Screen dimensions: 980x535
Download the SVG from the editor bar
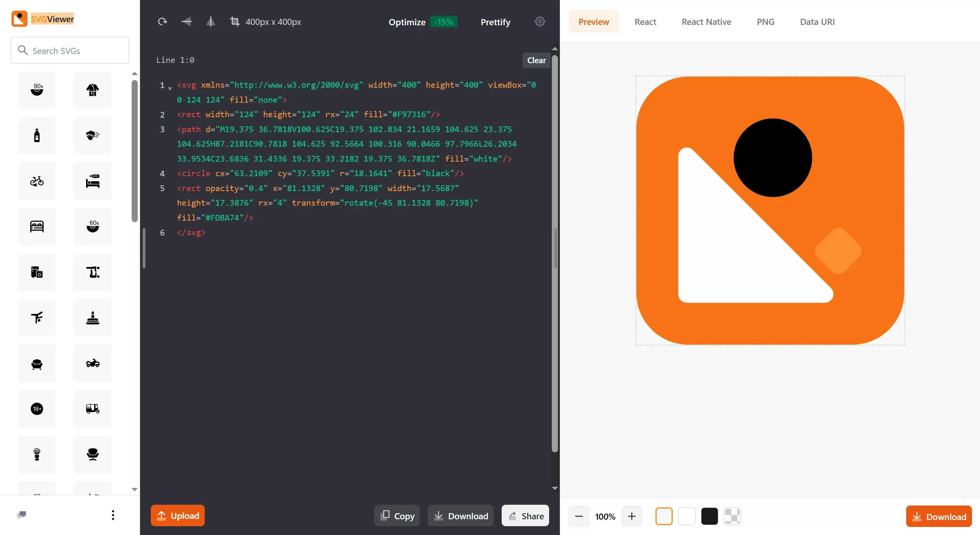coord(461,516)
